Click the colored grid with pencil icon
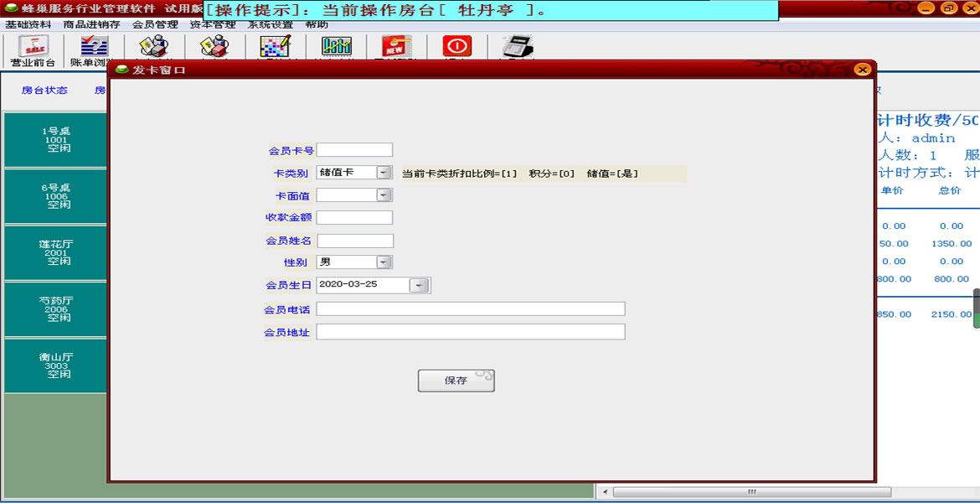The image size is (980, 503). [276, 46]
